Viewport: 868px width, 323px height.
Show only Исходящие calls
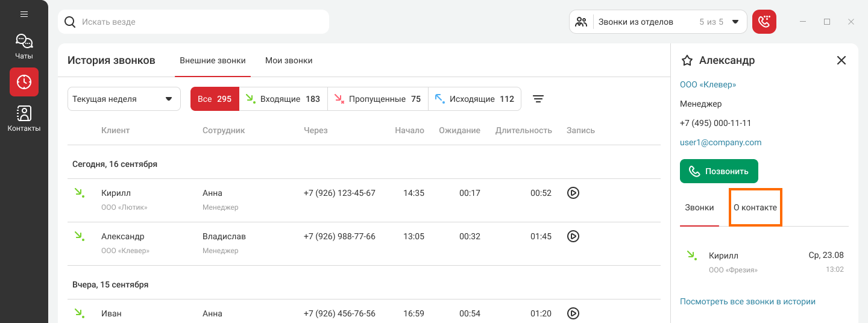(474, 99)
